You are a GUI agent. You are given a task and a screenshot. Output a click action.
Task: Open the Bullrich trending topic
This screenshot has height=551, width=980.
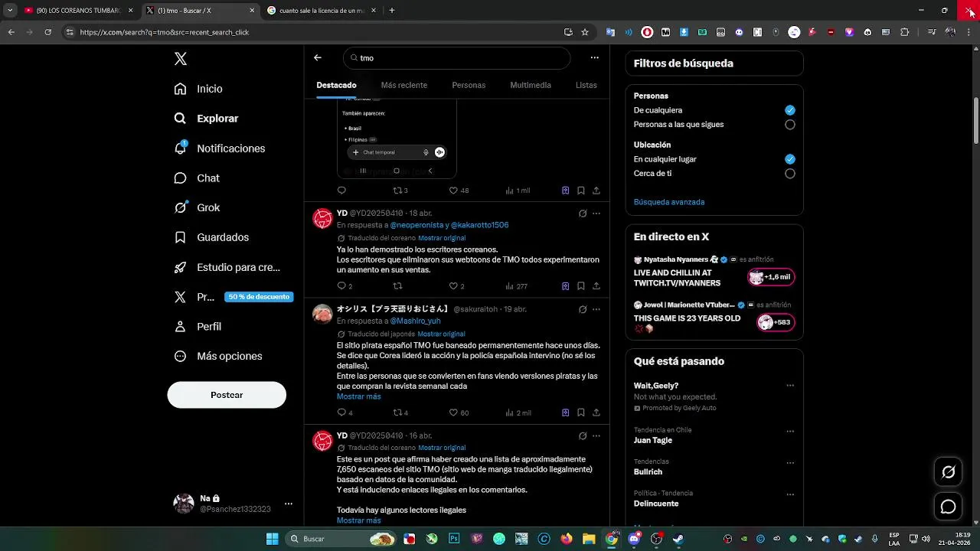point(648,472)
